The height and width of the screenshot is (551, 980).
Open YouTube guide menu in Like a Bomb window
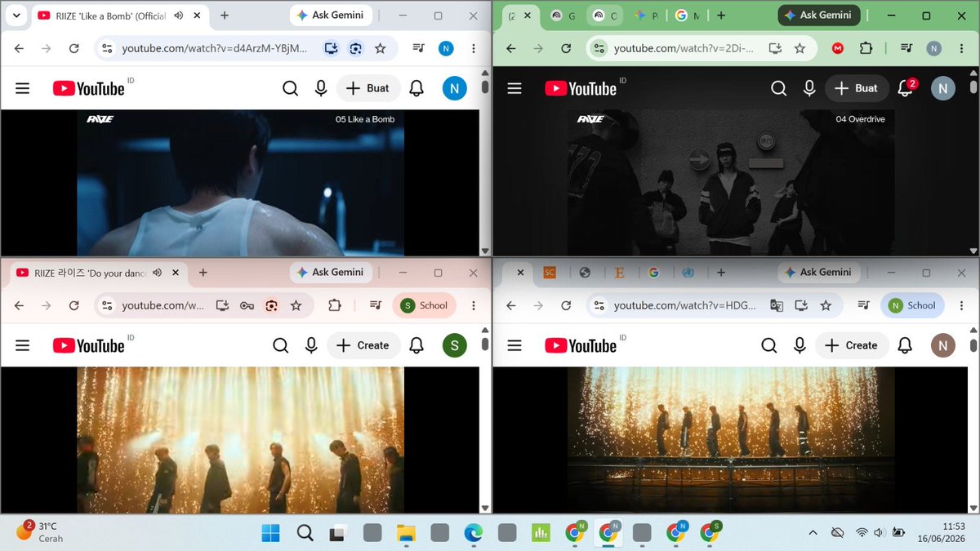(22, 88)
